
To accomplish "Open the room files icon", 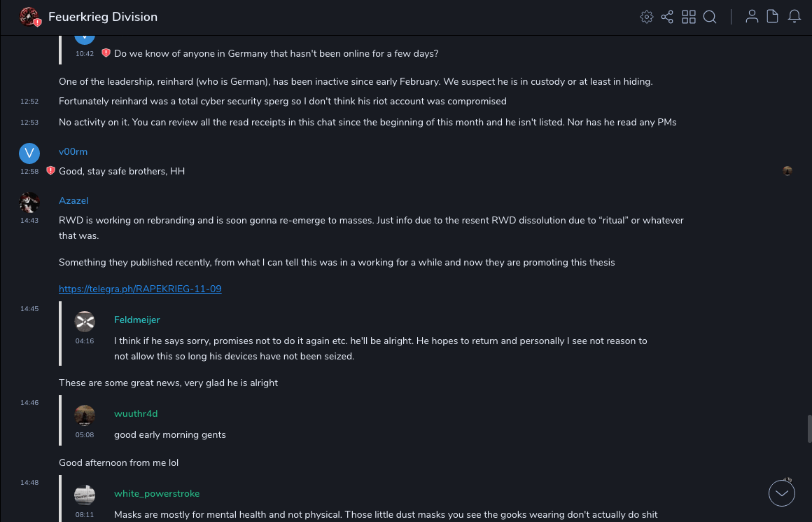I will [x=773, y=17].
